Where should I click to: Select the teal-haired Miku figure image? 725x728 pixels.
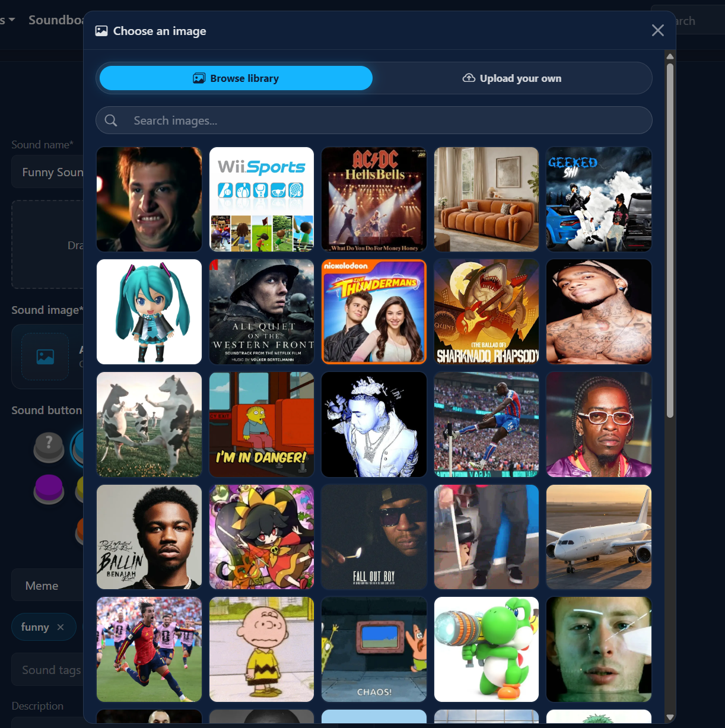(x=149, y=311)
